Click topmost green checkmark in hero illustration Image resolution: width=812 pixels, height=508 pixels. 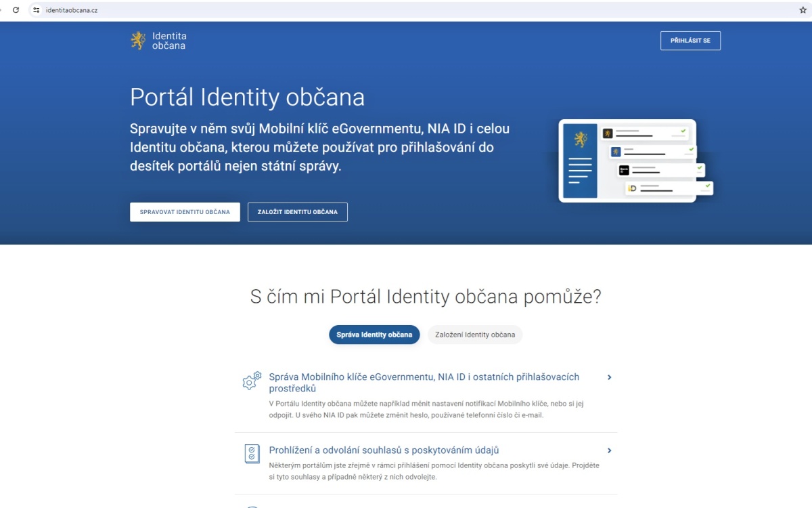tap(683, 131)
